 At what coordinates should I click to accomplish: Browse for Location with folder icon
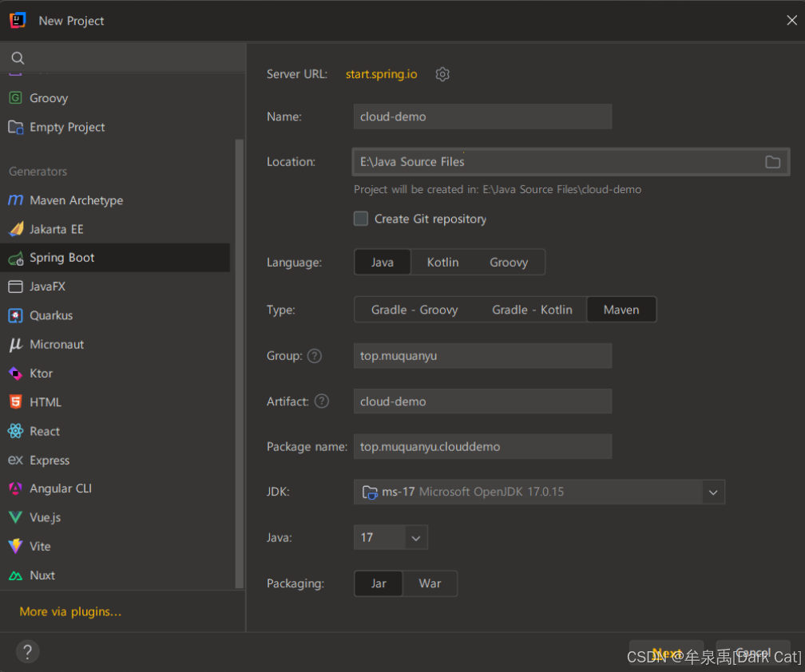pos(772,162)
